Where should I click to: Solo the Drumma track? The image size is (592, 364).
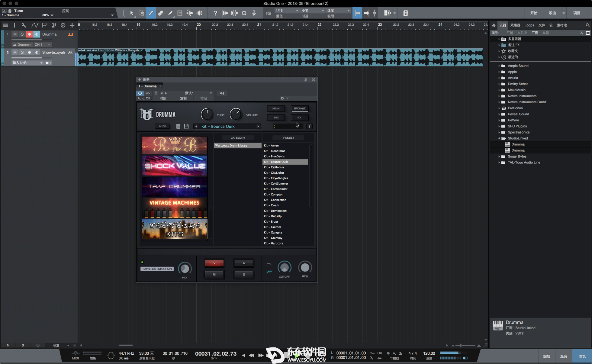pyautogui.click(x=22, y=34)
